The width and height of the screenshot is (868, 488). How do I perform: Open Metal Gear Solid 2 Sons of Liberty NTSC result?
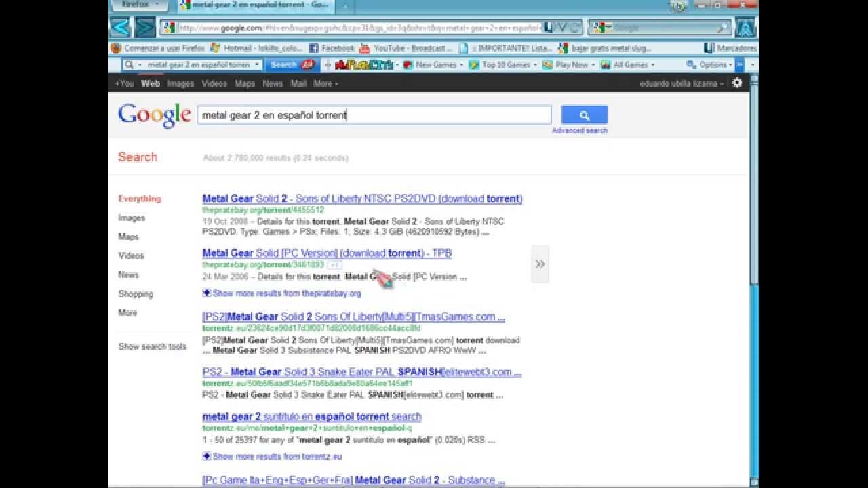[362, 199]
